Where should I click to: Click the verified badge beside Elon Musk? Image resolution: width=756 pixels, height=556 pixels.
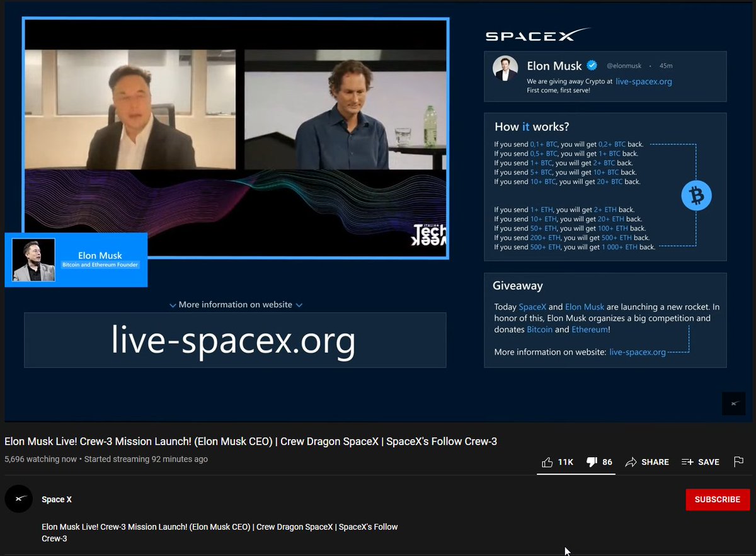click(x=592, y=65)
